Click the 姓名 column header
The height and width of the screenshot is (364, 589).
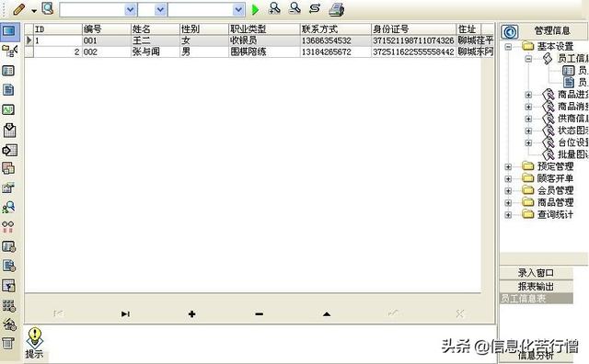point(156,28)
